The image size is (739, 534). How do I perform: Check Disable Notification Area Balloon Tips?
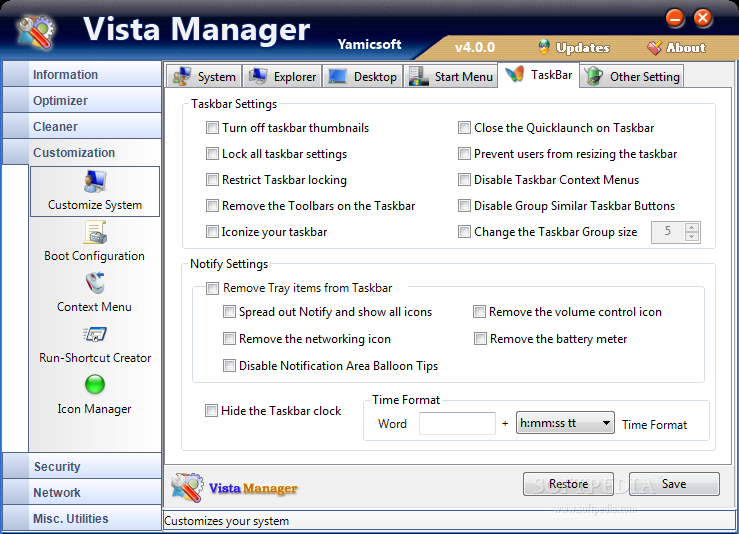(230, 365)
